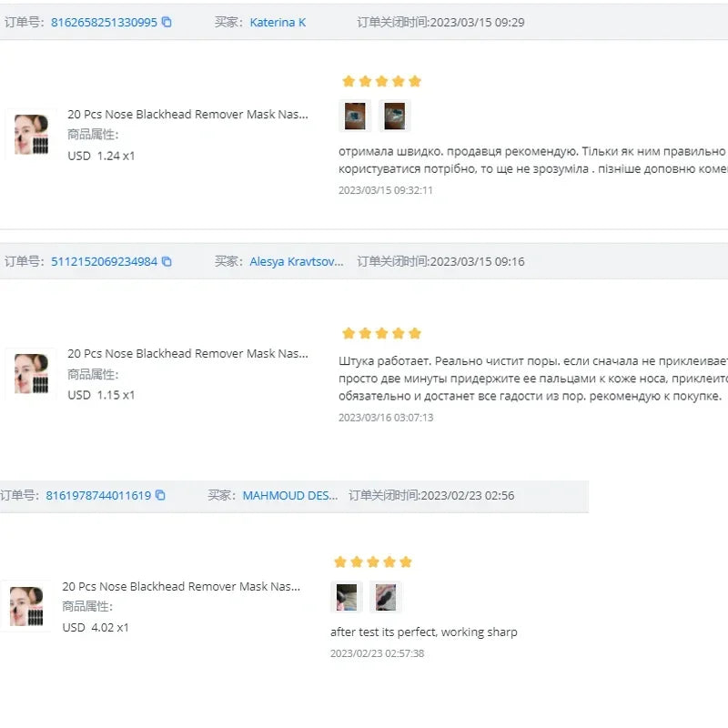Image resolution: width=728 pixels, height=728 pixels.
Task: Open second review photo from MAHMOUD
Action: (x=386, y=597)
